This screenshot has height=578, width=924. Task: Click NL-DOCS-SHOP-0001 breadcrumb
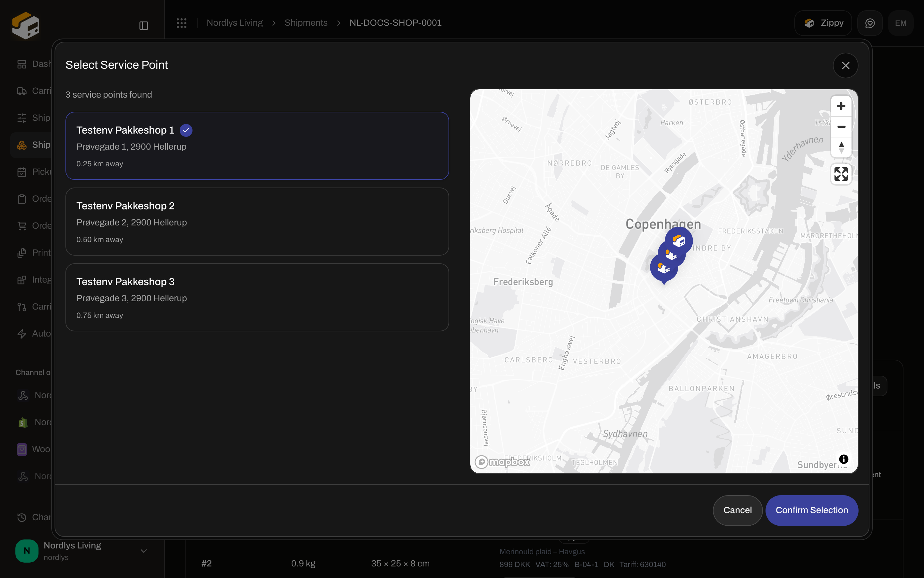click(x=395, y=23)
